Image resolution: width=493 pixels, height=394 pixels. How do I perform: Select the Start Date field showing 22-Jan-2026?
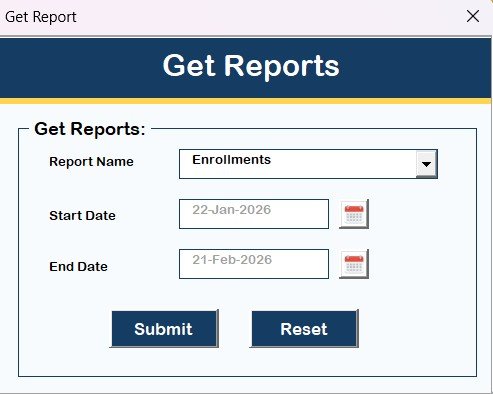(254, 214)
